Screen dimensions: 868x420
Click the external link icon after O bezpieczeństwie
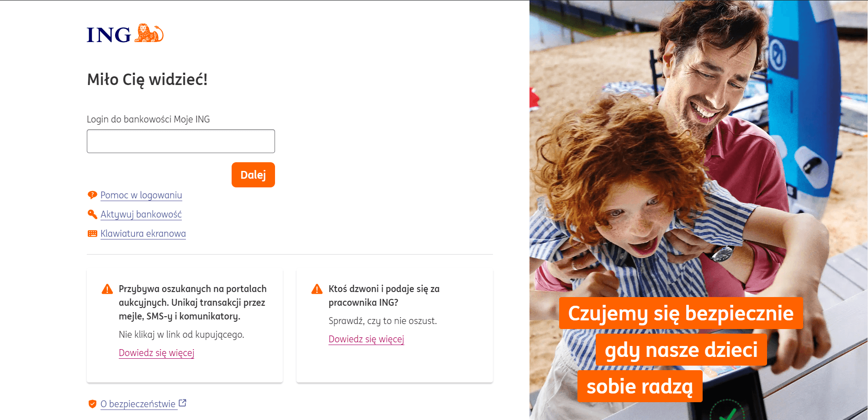(182, 403)
